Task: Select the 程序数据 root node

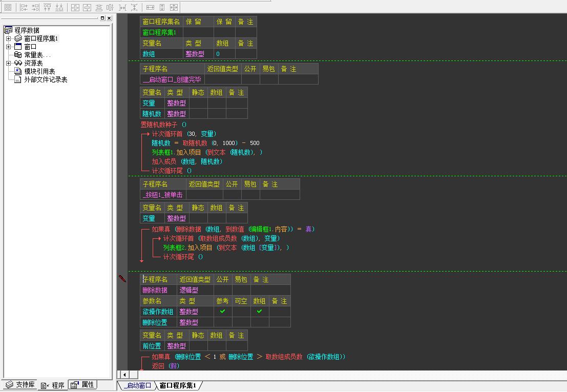Action: [x=27, y=30]
